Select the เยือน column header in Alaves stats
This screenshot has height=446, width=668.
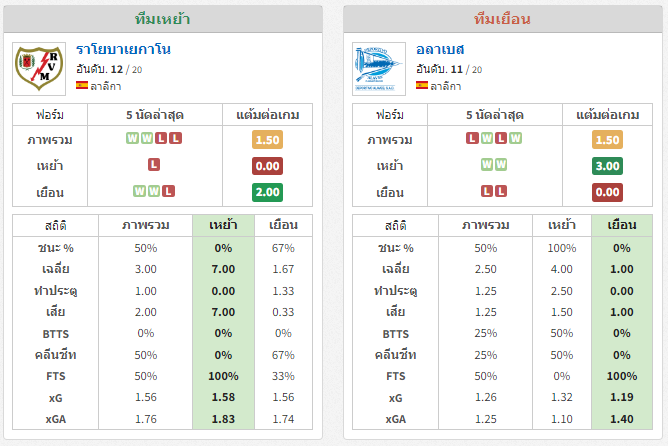pyautogui.click(x=622, y=225)
